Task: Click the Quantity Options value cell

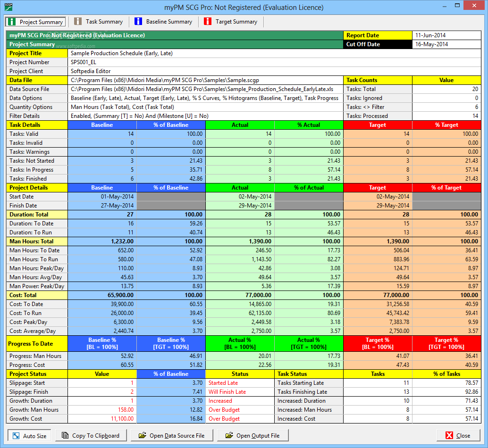Action: click(x=205, y=107)
